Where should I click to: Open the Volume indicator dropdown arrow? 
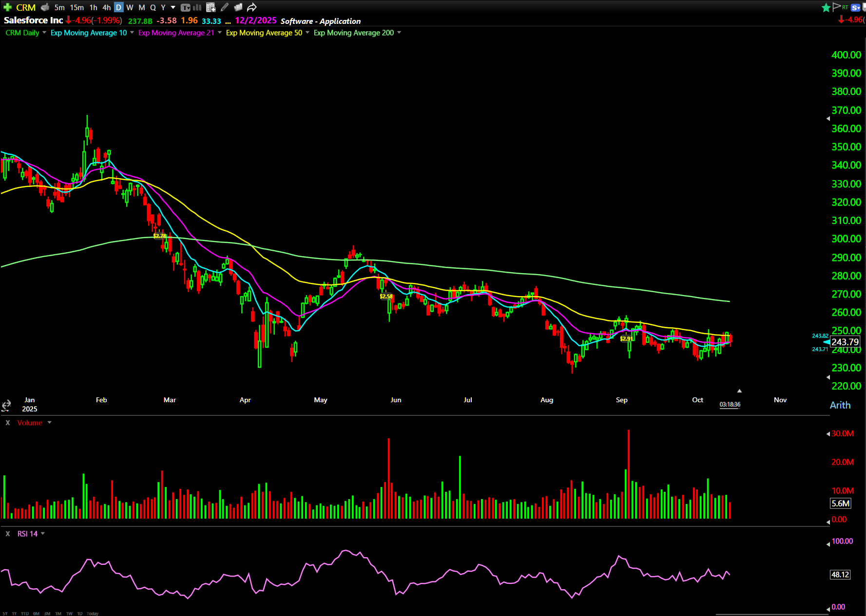(x=49, y=423)
